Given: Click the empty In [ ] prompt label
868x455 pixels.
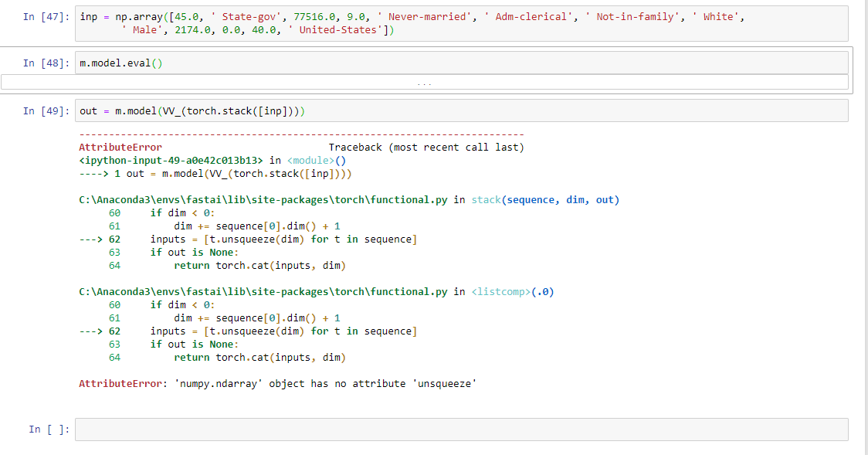Looking at the screenshot, I should [x=48, y=430].
